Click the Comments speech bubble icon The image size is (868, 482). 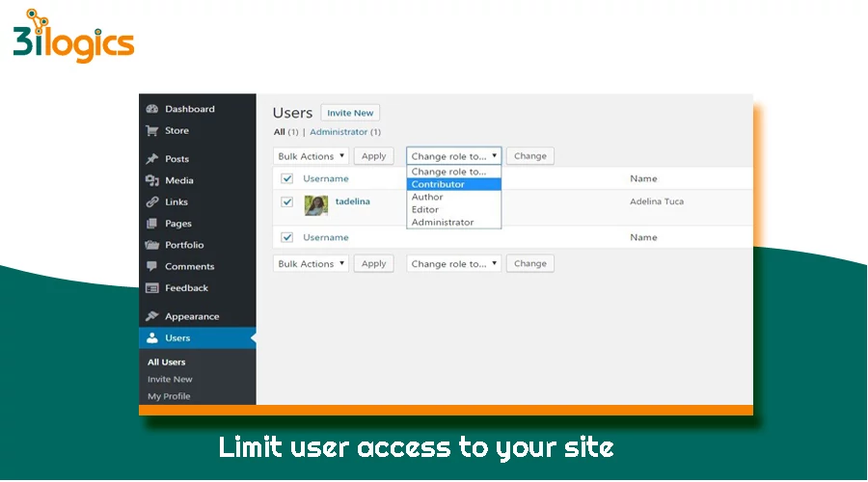(151, 266)
